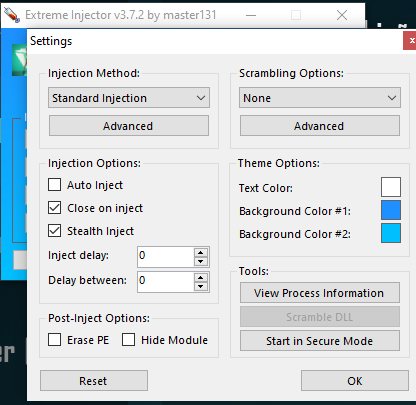Click the Delay between number field
416x405 pixels.
tap(166, 282)
